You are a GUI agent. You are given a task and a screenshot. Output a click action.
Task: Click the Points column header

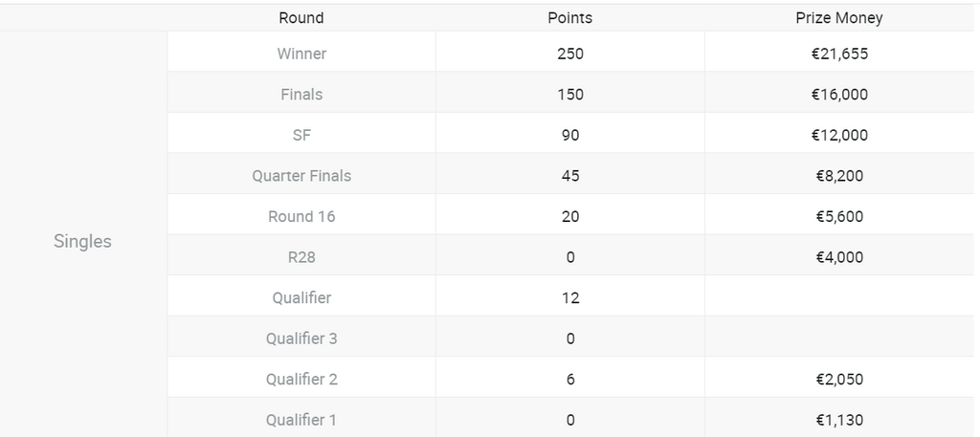[569, 18]
